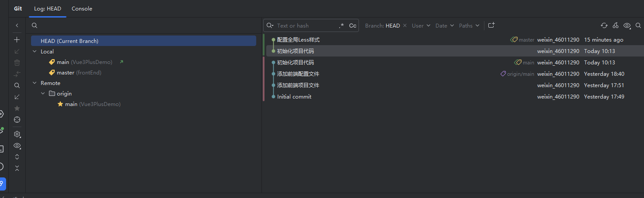644x198 pixels.
Task: Open the log view options eye icon
Action: click(627, 25)
